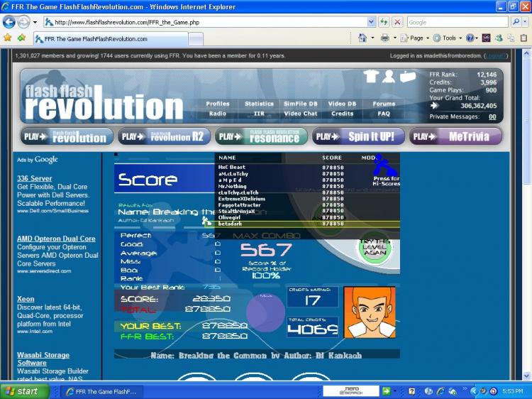Click the mailbox icon in header

pos(407,77)
